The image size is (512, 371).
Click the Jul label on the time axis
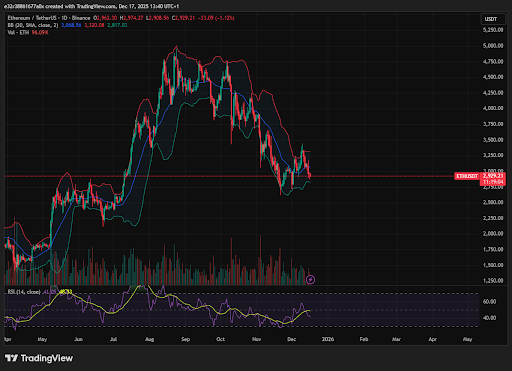[114, 339]
